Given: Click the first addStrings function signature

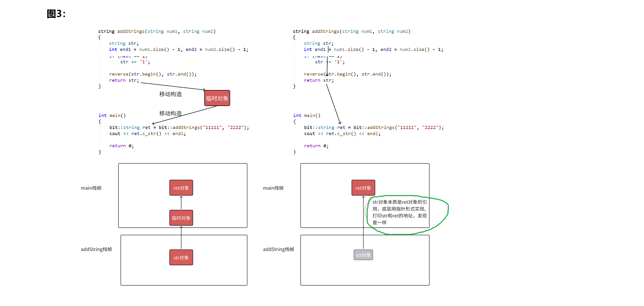Looking at the screenshot, I should pos(157,31).
